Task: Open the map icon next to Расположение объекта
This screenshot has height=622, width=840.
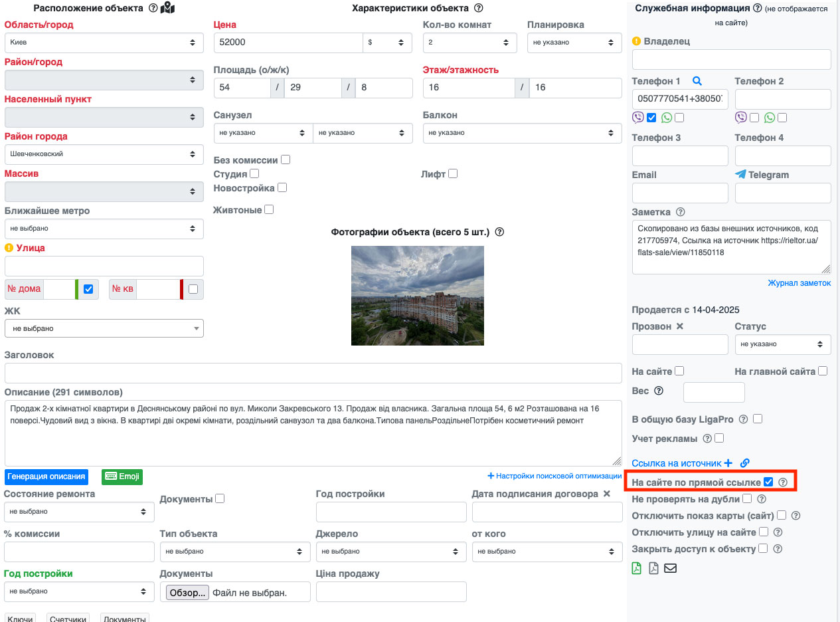Action: coord(168,8)
